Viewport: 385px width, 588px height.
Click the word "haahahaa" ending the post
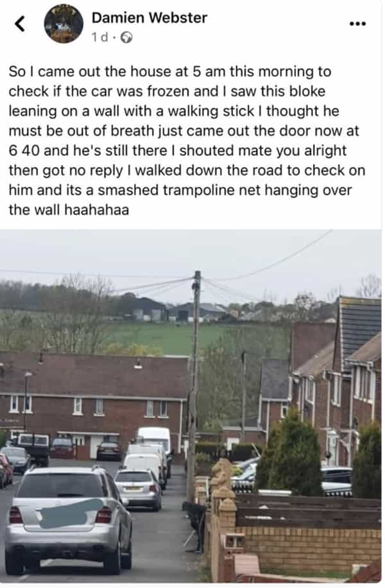pos(97,210)
